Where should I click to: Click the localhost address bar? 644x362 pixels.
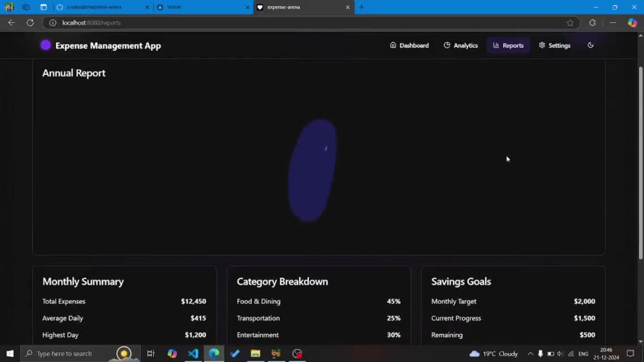[312, 23]
